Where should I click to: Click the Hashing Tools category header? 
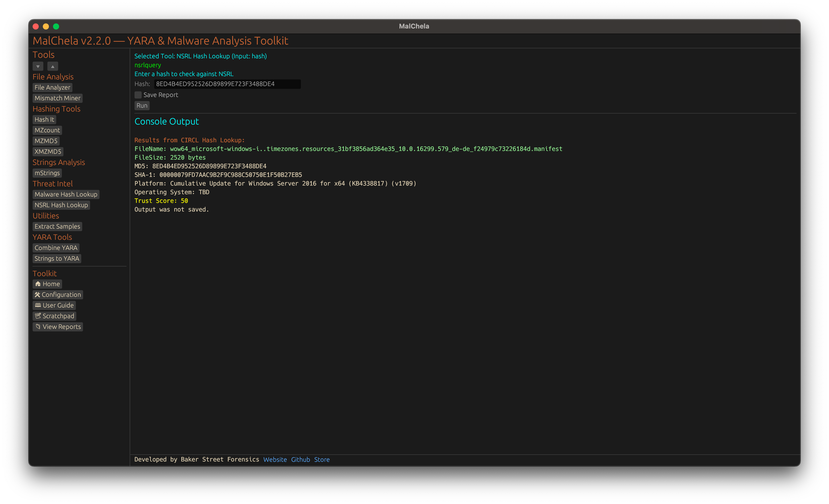[57, 109]
